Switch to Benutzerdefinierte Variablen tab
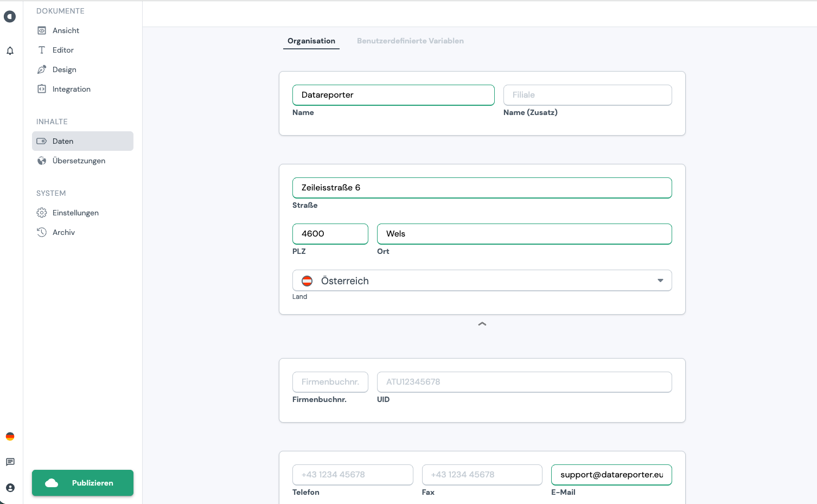This screenshot has height=504, width=817. [x=410, y=41]
